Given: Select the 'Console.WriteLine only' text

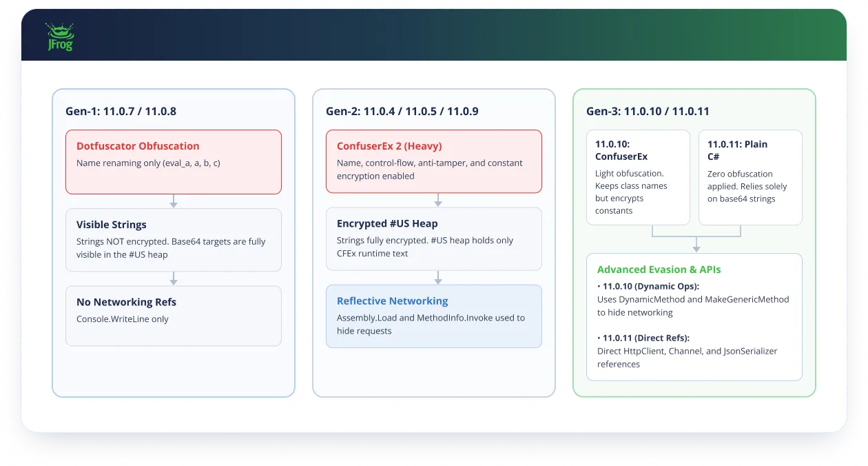Looking at the screenshot, I should [123, 319].
